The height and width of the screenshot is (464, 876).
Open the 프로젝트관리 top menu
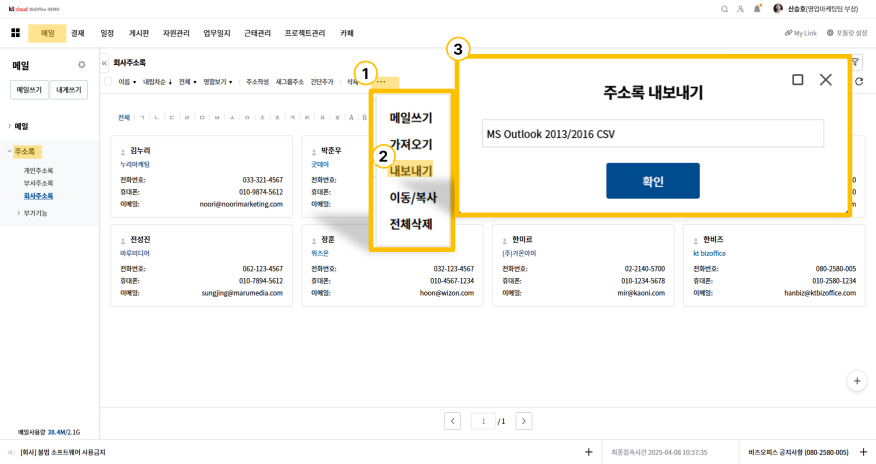pos(305,33)
